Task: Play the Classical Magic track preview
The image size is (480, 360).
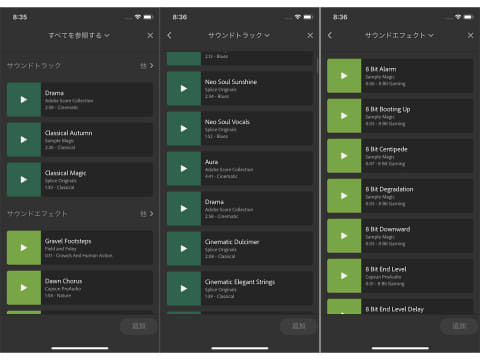Action: (24, 180)
